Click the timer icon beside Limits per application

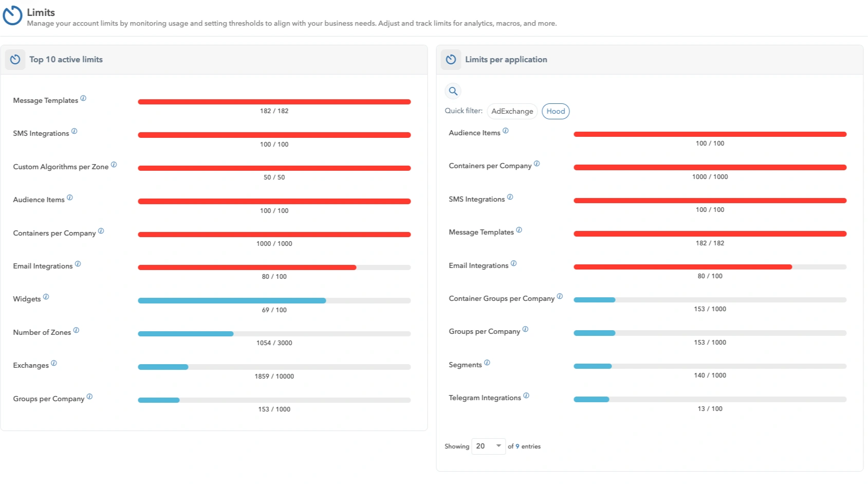coord(451,59)
